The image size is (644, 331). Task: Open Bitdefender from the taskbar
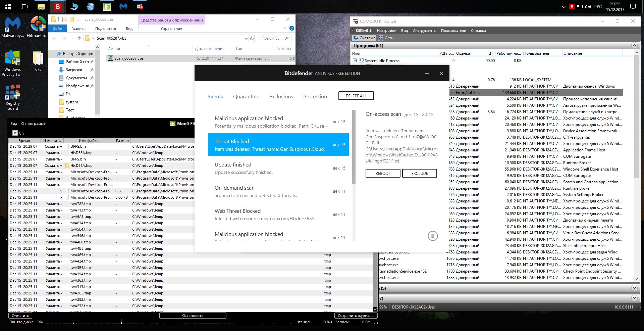pos(58,7)
